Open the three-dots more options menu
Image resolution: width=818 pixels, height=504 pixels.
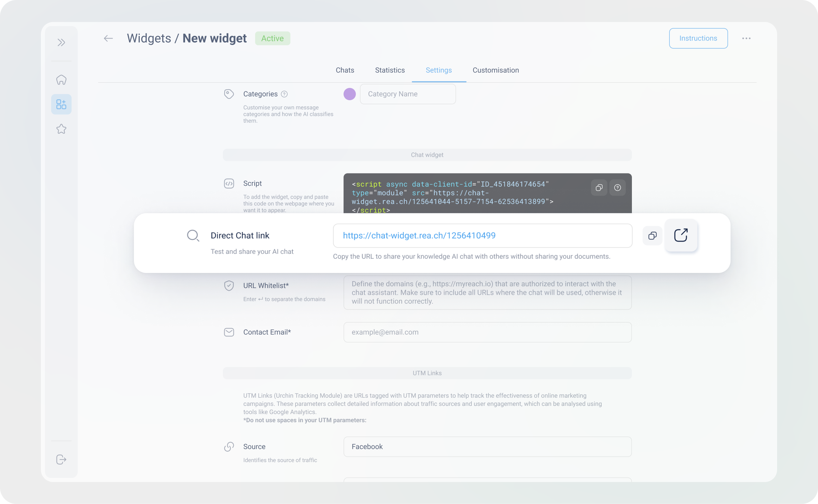click(x=746, y=39)
